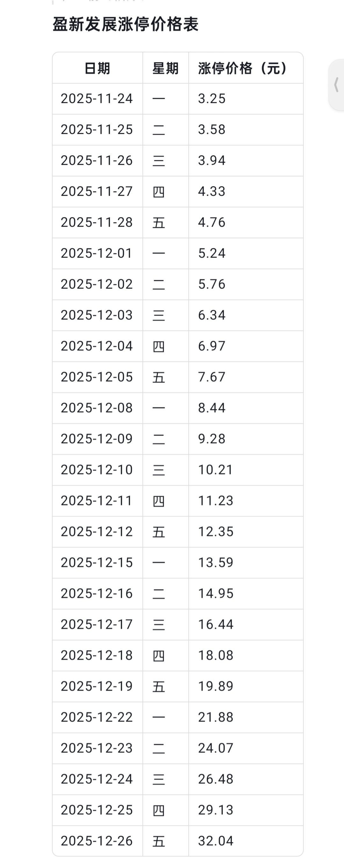Select the 2025-12-05 date cell

pyautogui.click(x=97, y=377)
